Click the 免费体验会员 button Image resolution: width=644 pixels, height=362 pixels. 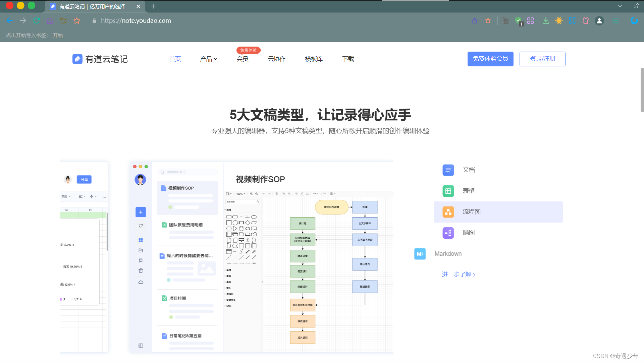pyautogui.click(x=490, y=59)
